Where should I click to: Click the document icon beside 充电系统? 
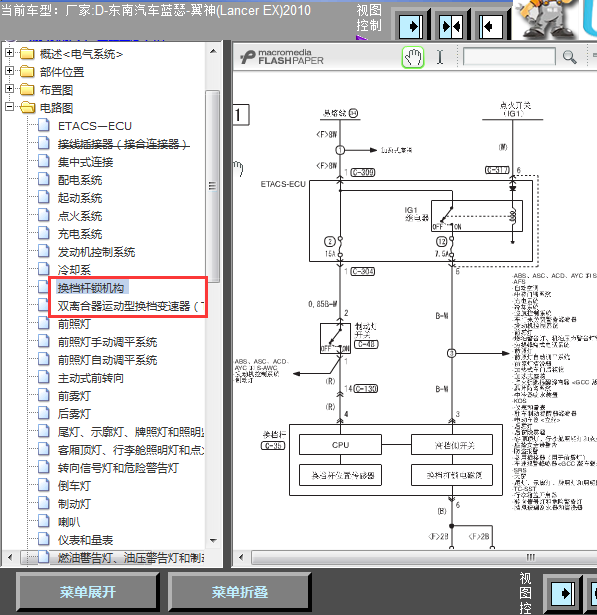click(x=44, y=233)
